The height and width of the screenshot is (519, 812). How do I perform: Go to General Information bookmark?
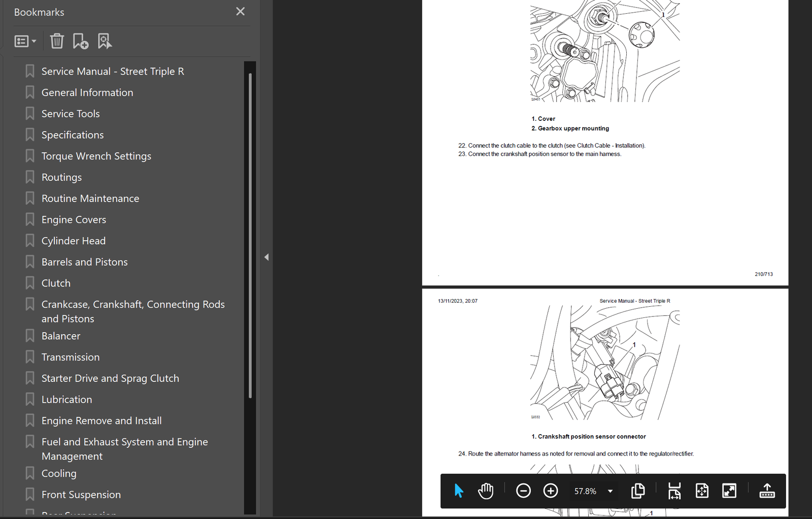(x=87, y=93)
